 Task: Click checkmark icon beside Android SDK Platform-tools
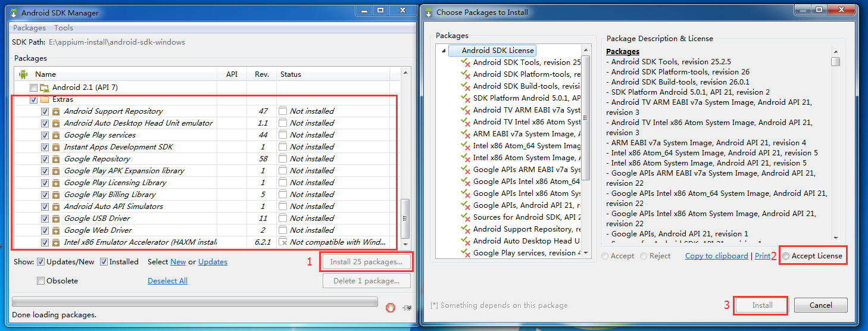466,74
